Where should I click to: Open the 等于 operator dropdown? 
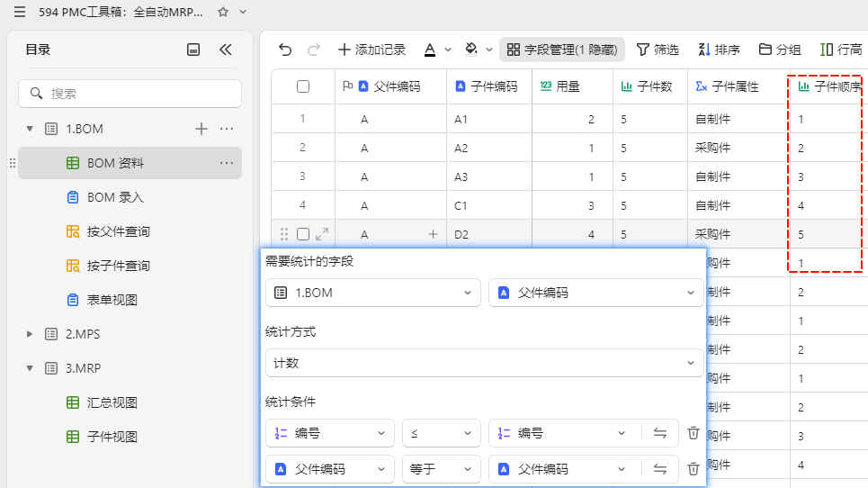[441, 469]
